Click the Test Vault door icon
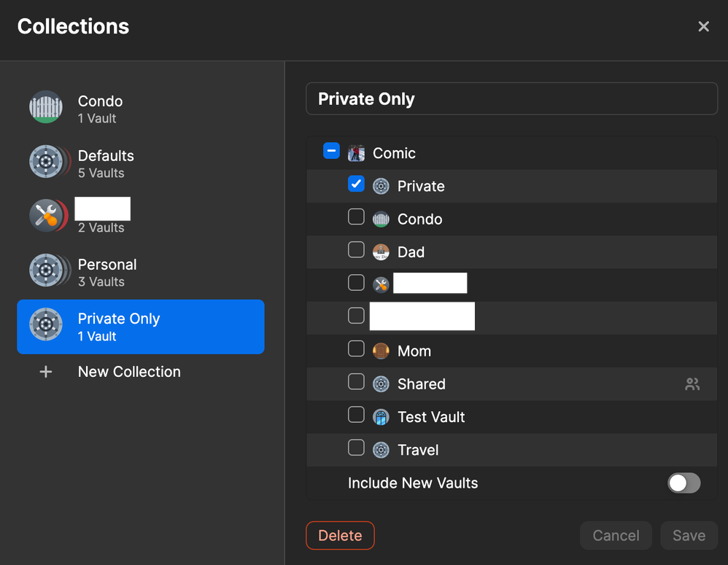728x565 pixels. pos(381,417)
